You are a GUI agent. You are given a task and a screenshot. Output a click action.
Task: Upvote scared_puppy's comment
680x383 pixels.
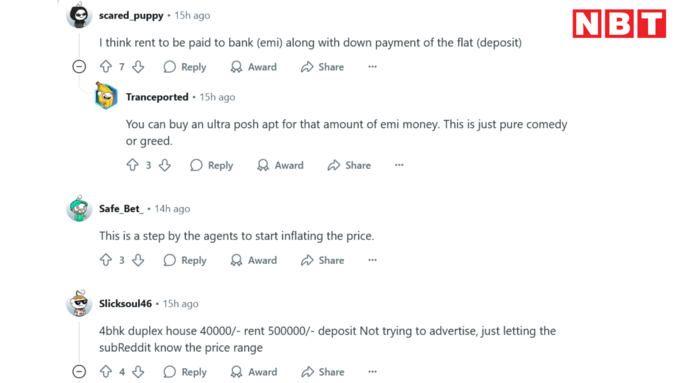click(106, 67)
